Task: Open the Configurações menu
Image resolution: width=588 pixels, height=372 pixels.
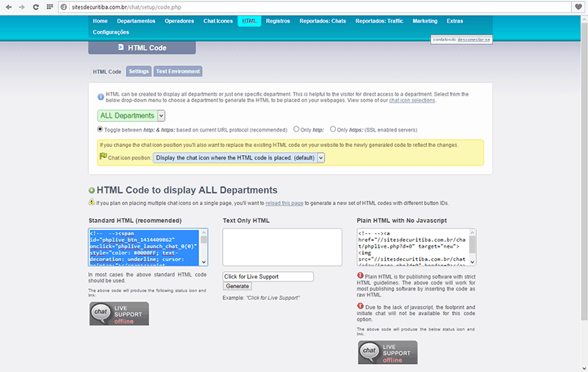Action: pyautogui.click(x=111, y=32)
